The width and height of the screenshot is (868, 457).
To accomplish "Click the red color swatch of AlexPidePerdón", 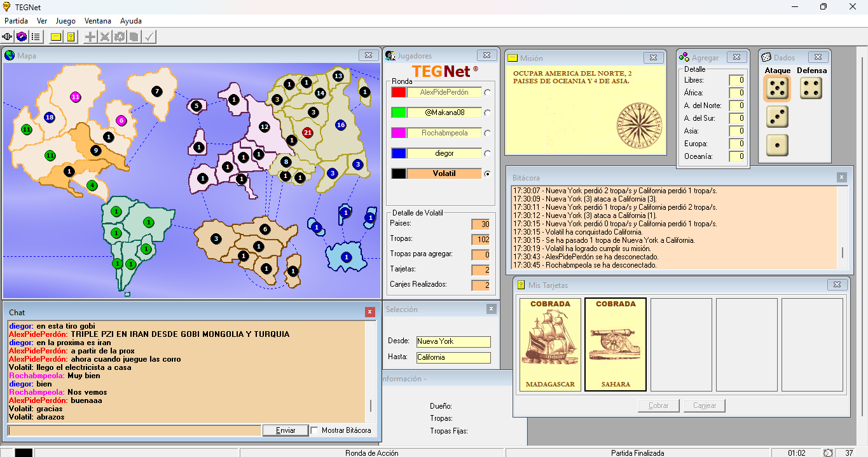I will click(399, 93).
